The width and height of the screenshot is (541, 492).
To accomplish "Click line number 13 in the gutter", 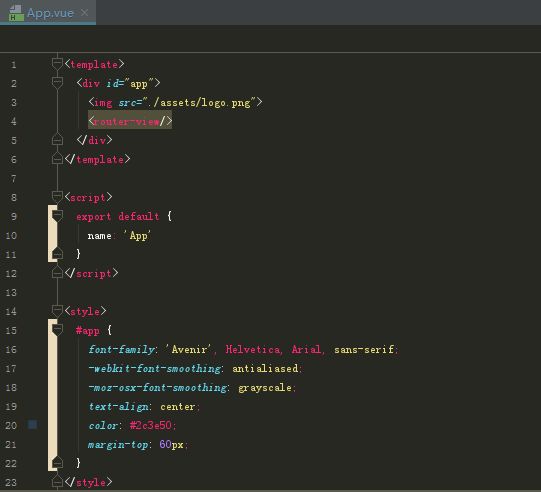I will click(x=11, y=293).
